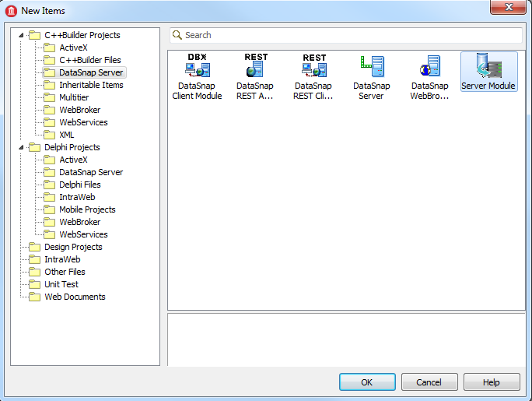The width and height of the screenshot is (532, 401).
Task: Open the Design Projects category
Action: click(x=73, y=247)
